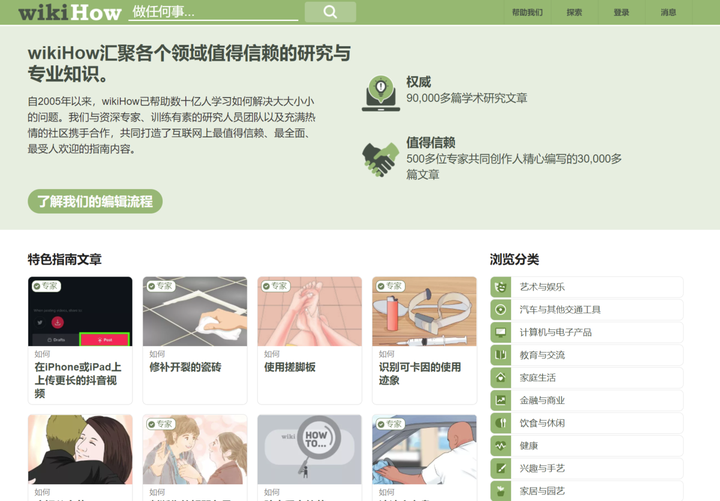Open the 艺术与娱乐 category link

[x=587, y=287]
